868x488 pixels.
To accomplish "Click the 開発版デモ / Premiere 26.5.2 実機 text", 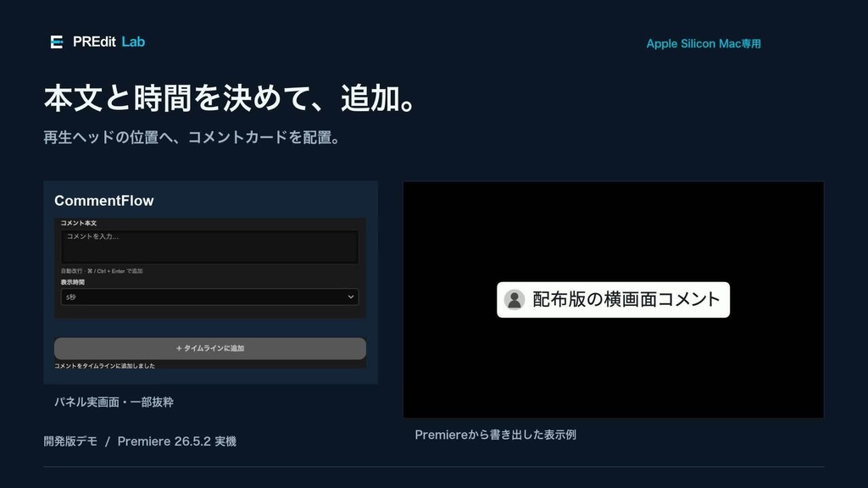I will tap(140, 441).
